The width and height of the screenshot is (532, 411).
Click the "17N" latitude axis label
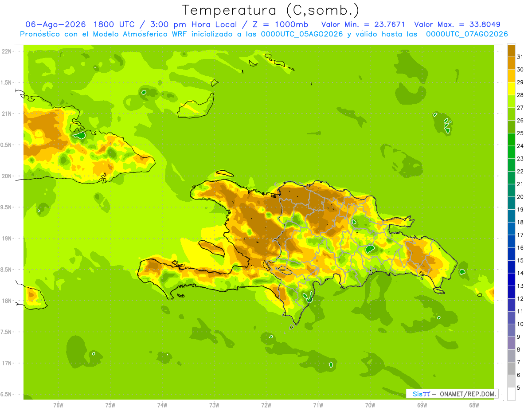pyautogui.click(x=8, y=363)
